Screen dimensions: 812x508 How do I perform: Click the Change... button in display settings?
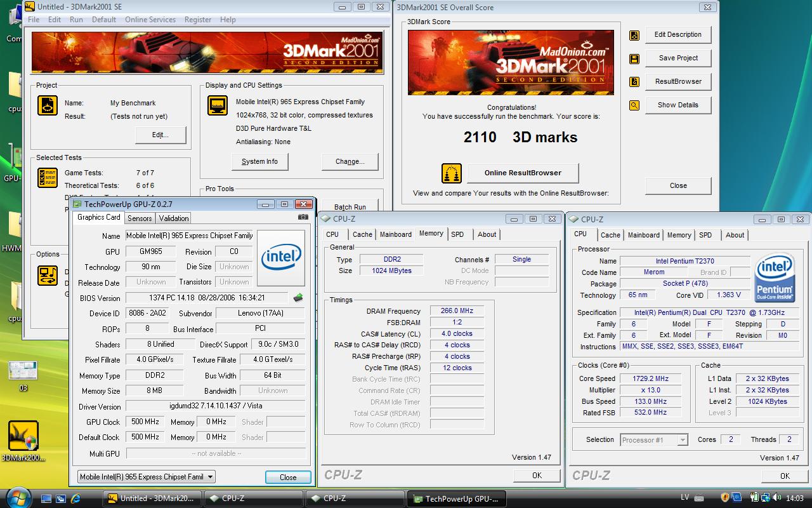click(x=350, y=162)
